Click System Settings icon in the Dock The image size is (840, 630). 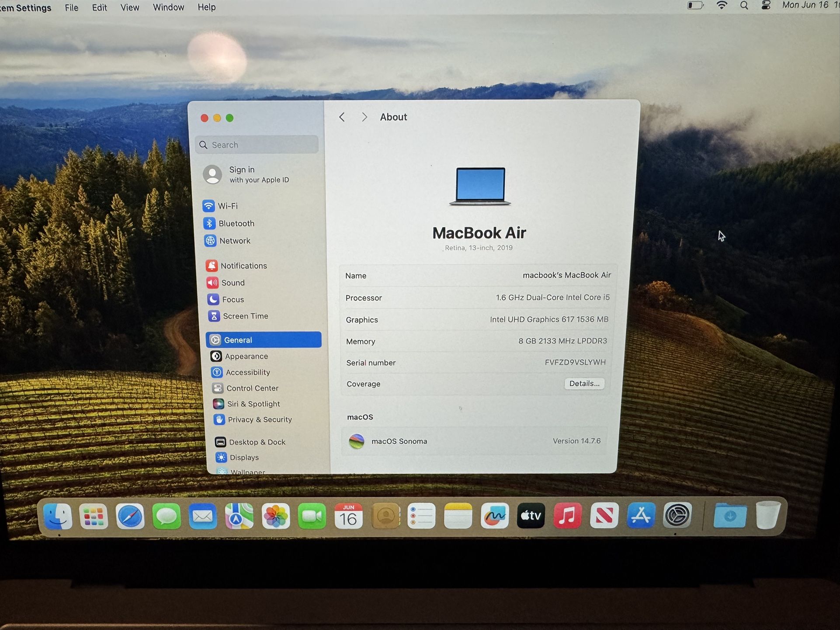[x=677, y=516]
